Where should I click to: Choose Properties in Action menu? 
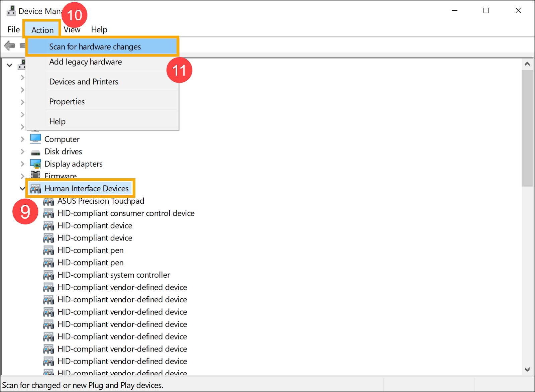[x=102, y=102]
